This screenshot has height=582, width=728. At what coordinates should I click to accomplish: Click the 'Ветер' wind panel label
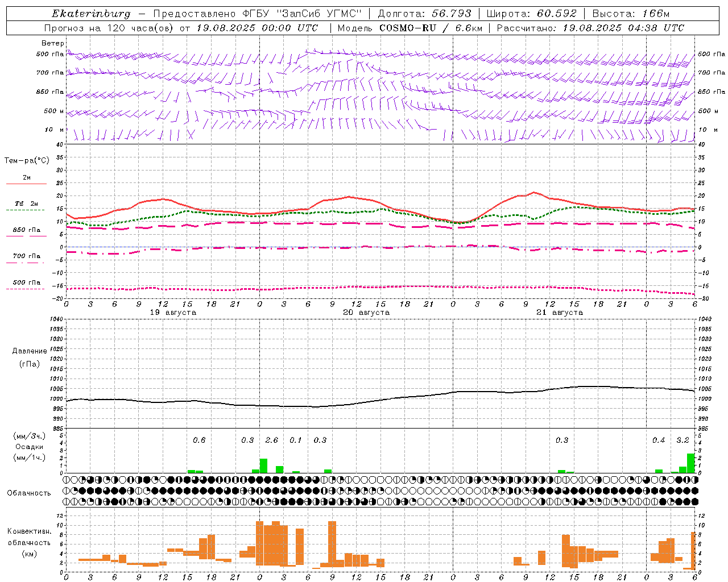53,43
